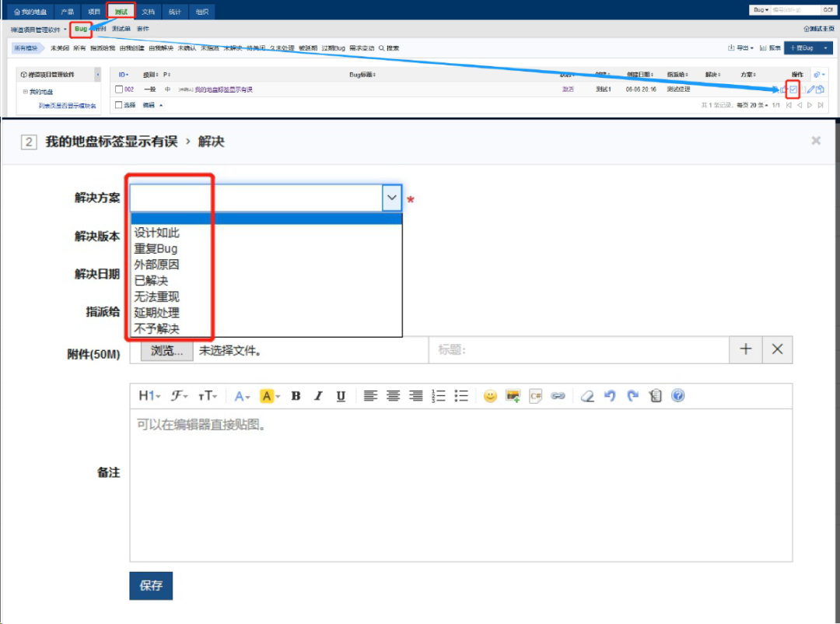
Task: Tick the 选择 select-all checkbox
Action: [119, 106]
